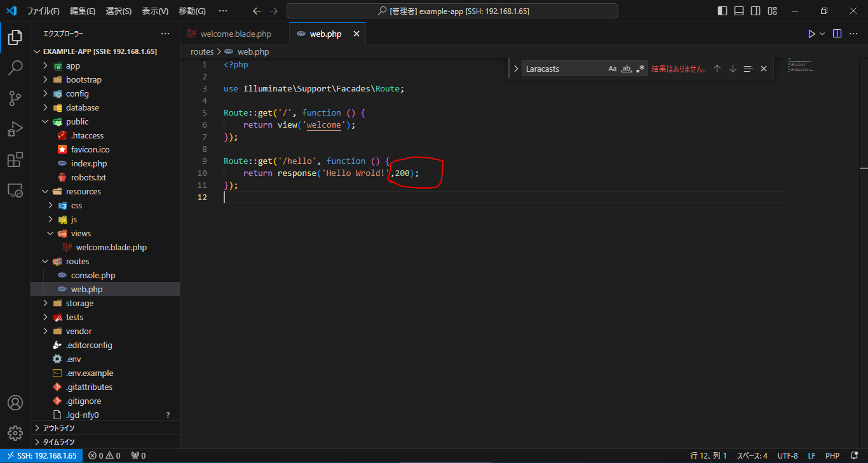Close the find widget
Screen dimensions: 868x463
click(764, 69)
